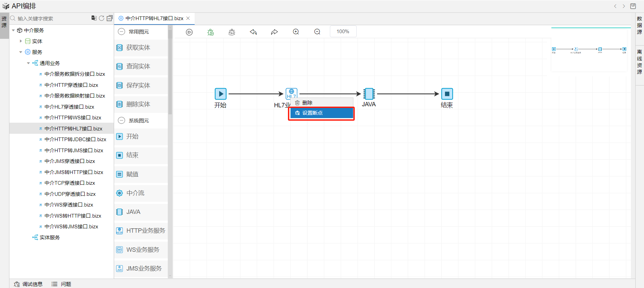Open the 调试信息 panel at the bottom
644x288 pixels.
[x=29, y=284]
